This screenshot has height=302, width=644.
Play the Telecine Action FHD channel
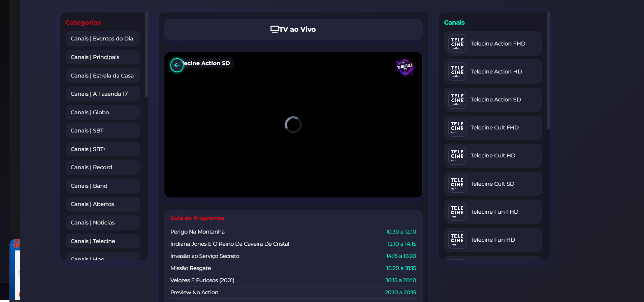[x=493, y=43]
